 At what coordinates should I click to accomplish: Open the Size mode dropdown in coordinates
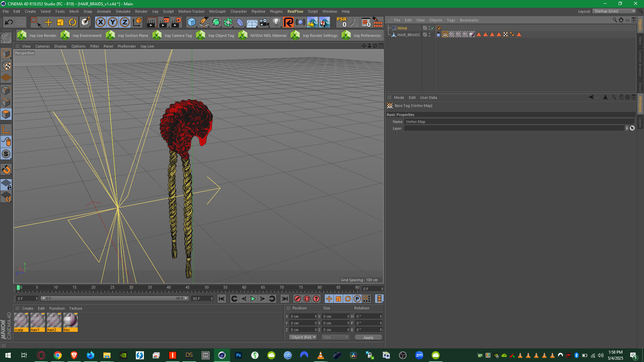pos(335,337)
